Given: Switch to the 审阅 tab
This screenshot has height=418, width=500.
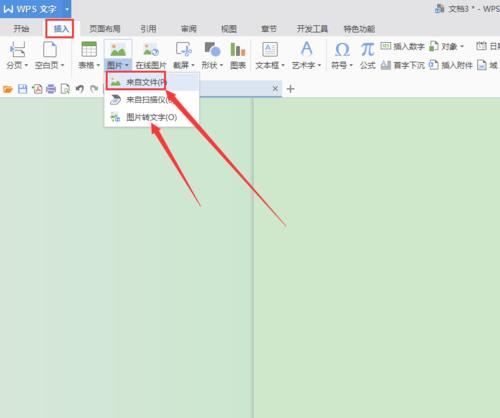Looking at the screenshot, I should [x=189, y=29].
